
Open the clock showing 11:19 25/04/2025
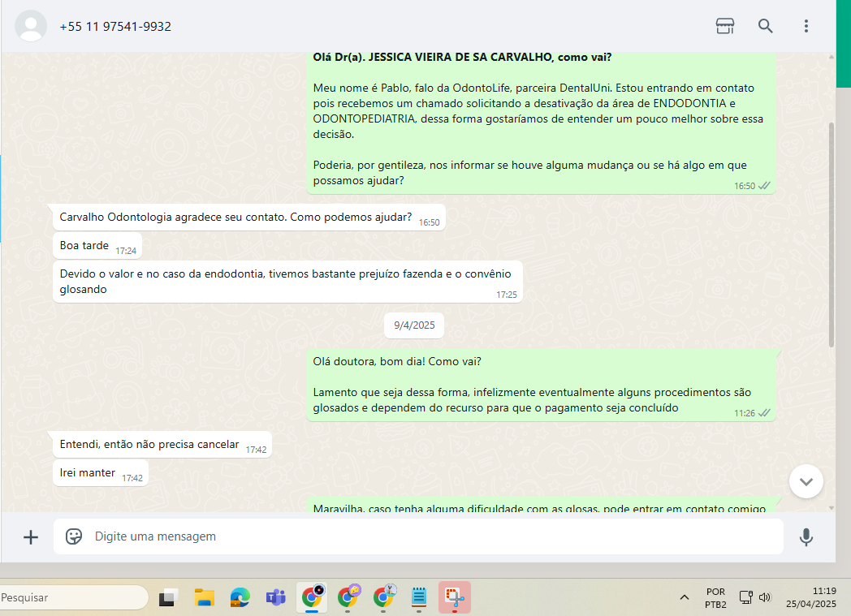pos(811,597)
